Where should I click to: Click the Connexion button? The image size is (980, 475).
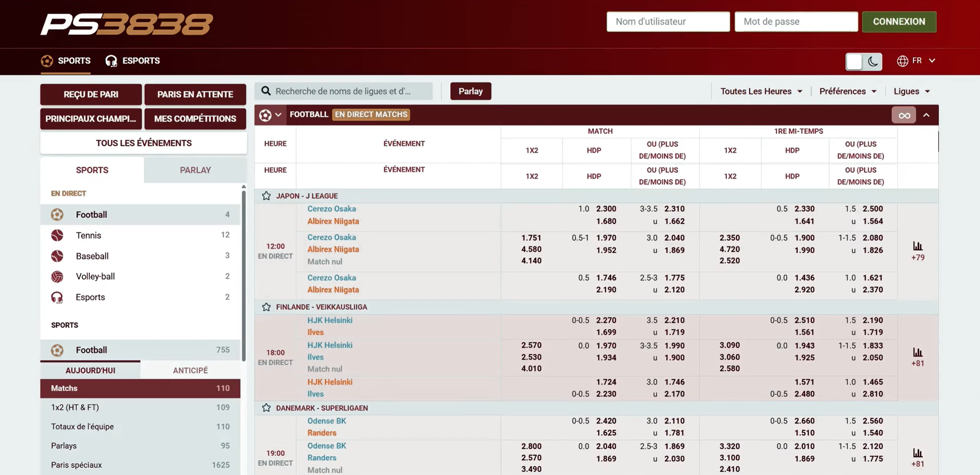898,22
